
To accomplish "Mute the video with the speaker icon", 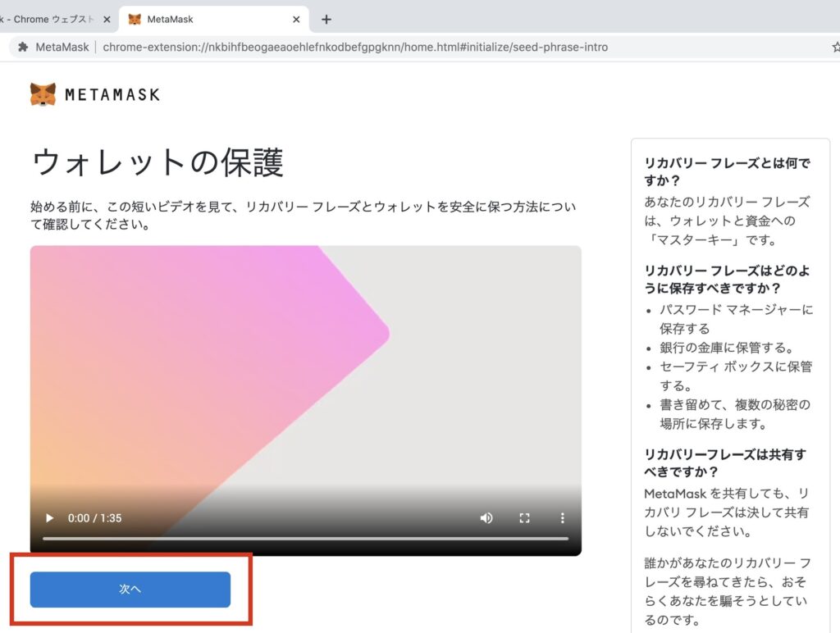I will point(486,518).
